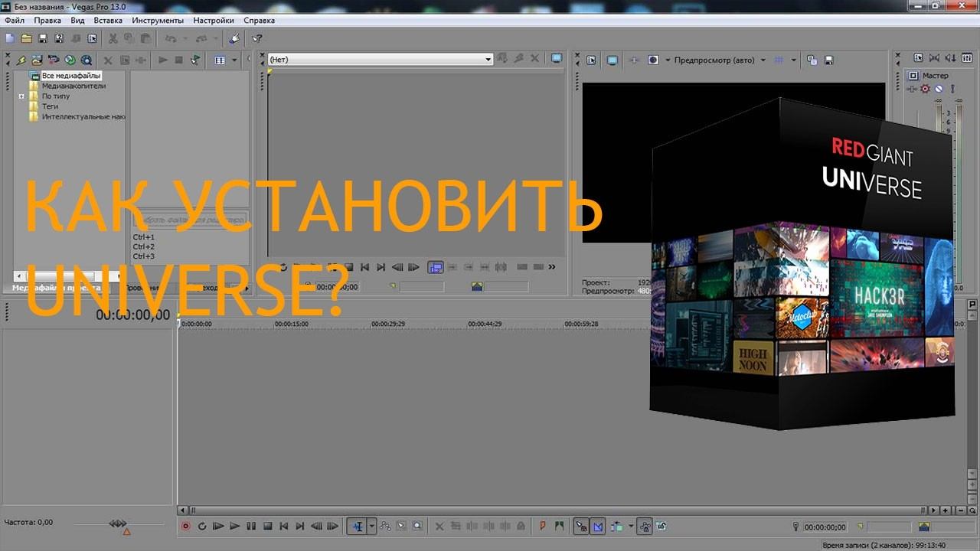Open media search icon in Project Media toolbar
The image size is (980, 551).
[87, 60]
